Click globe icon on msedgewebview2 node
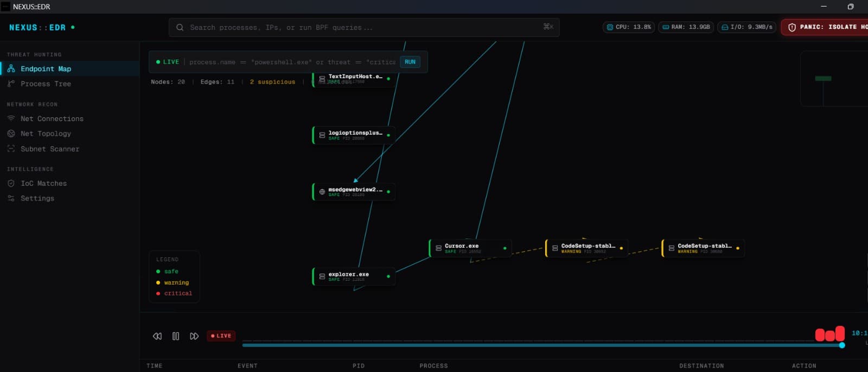The height and width of the screenshot is (372, 868). 322,192
